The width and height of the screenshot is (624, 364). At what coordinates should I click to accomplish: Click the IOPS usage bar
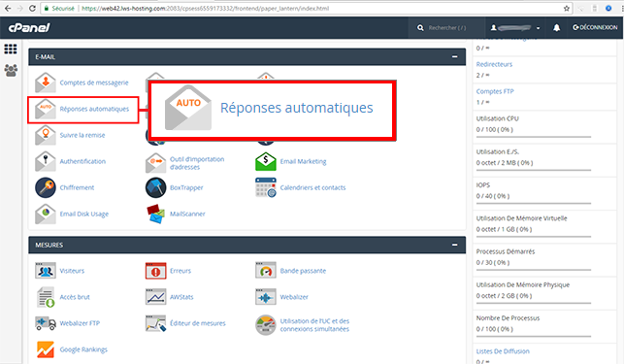(534, 204)
